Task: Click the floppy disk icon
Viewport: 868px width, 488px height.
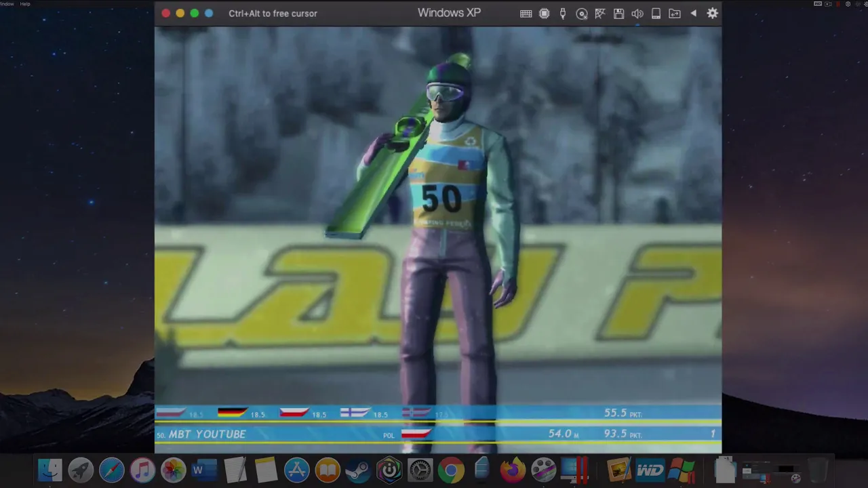Action: click(618, 14)
